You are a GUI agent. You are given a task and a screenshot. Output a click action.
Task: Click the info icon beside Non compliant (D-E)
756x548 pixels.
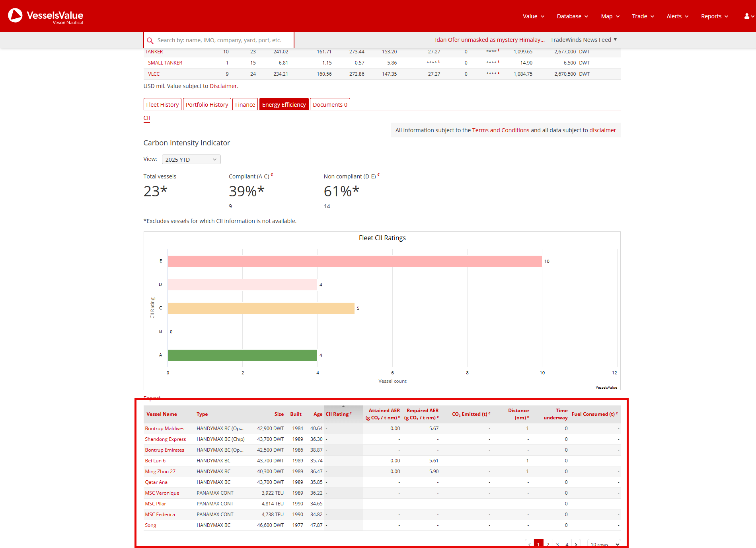coord(378,174)
